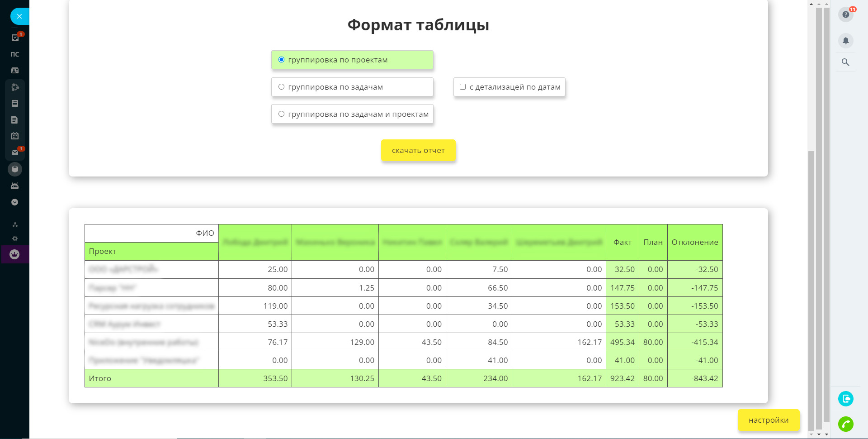Viewport: 868px width, 439px height.
Task: Open the settings gear in sidebar
Action: tap(15, 239)
